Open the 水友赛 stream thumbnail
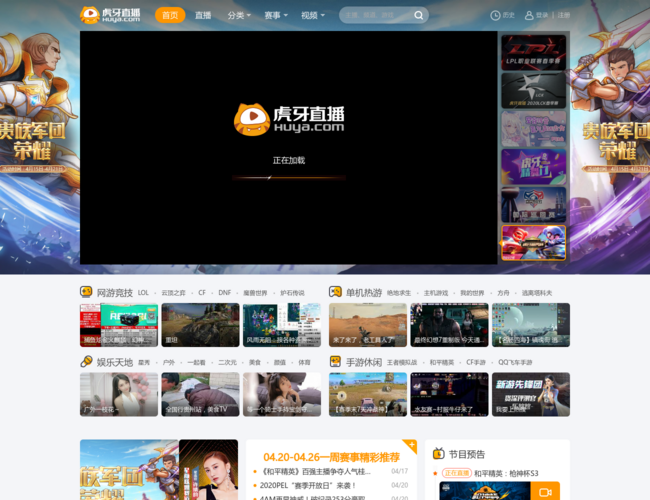This screenshot has height=500, width=650. pyautogui.click(x=449, y=394)
